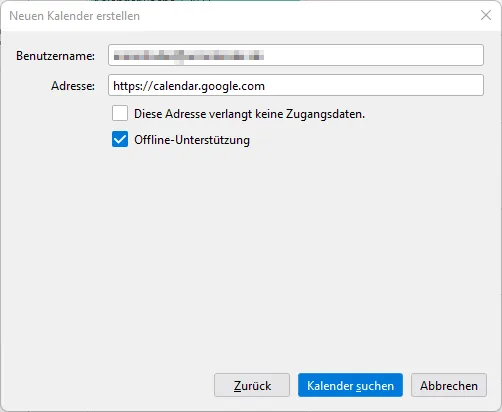Click empty space at end of Benutzername field
This screenshot has height=412, width=502.
click(373, 55)
